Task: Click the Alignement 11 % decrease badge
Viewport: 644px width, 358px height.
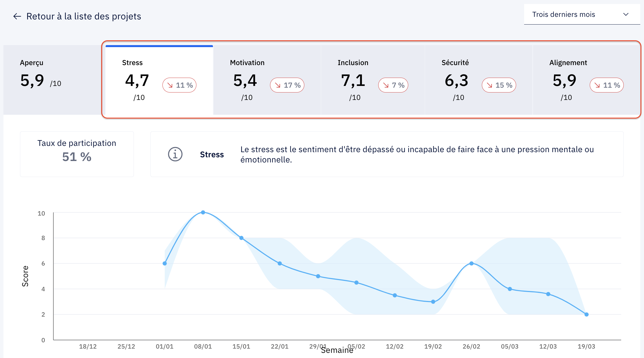Action: coord(607,85)
